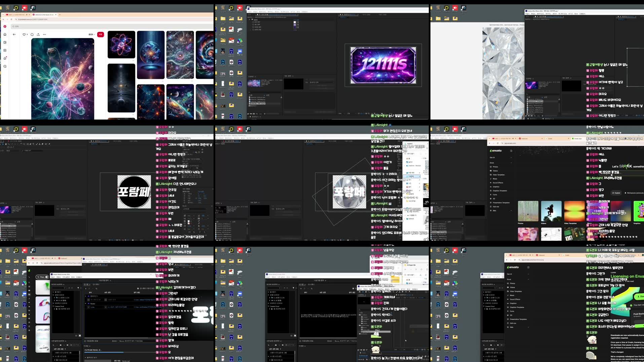
Task: Switch to the Watch Folders tab in Media Encoder
Action: click(96, 285)
